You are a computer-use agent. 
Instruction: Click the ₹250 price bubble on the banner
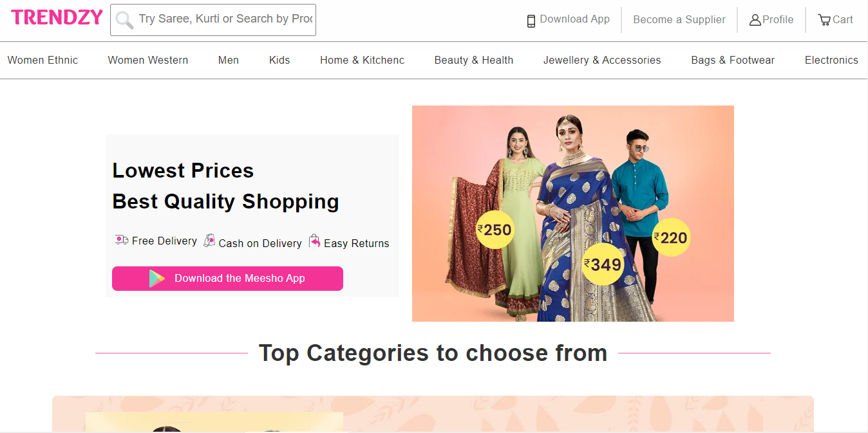495,229
